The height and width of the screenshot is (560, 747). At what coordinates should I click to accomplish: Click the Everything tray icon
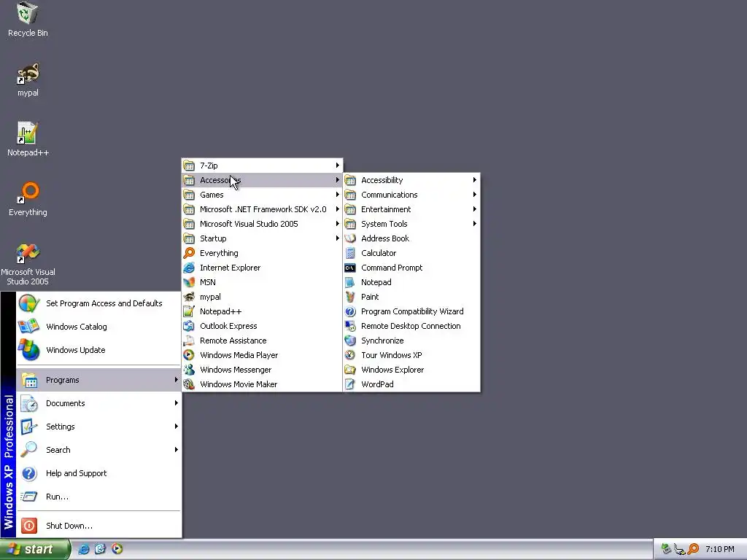click(694, 549)
